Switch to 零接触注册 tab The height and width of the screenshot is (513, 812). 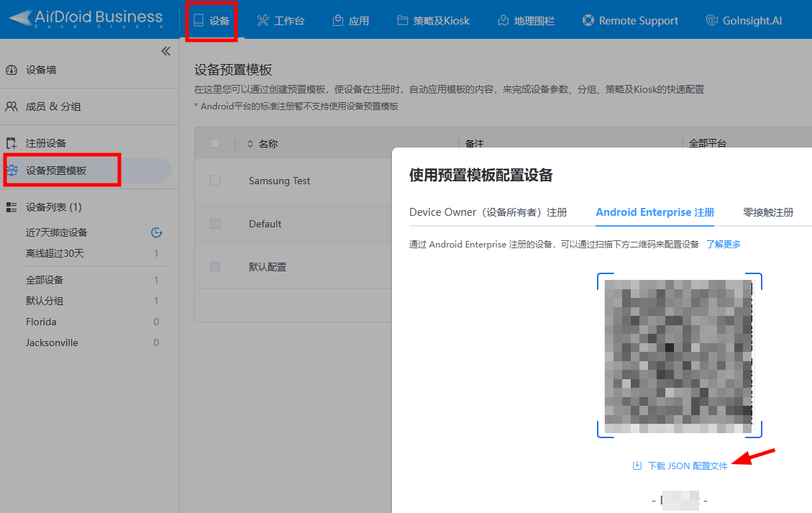[768, 212]
